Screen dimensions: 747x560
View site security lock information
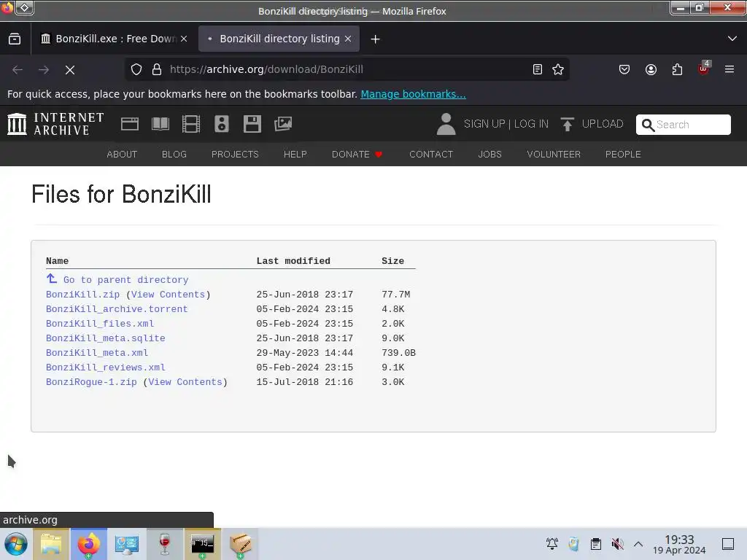pos(157,69)
